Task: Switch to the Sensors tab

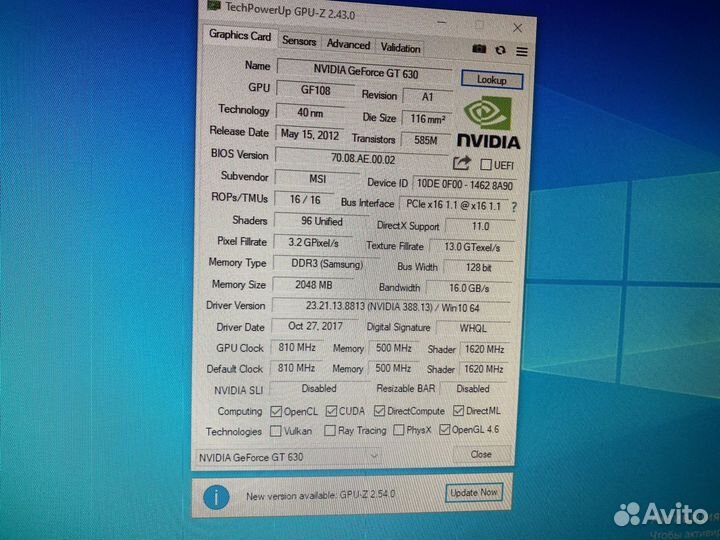Action: (x=299, y=41)
